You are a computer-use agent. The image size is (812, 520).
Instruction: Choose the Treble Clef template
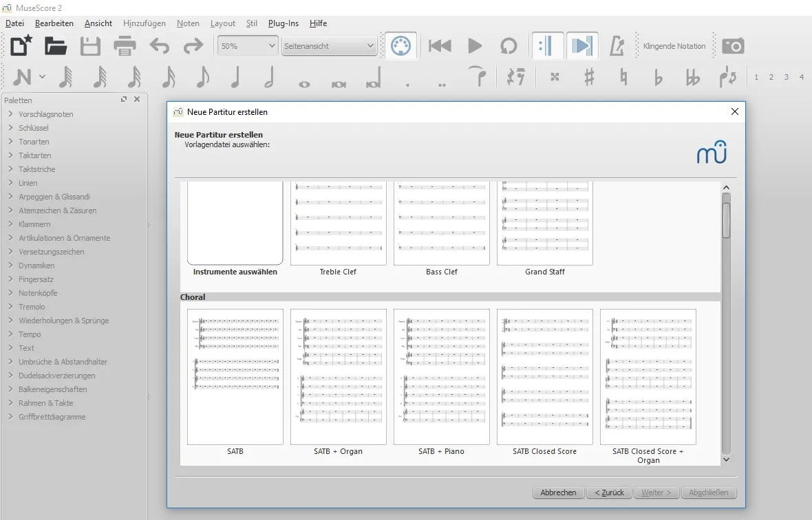(x=338, y=223)
